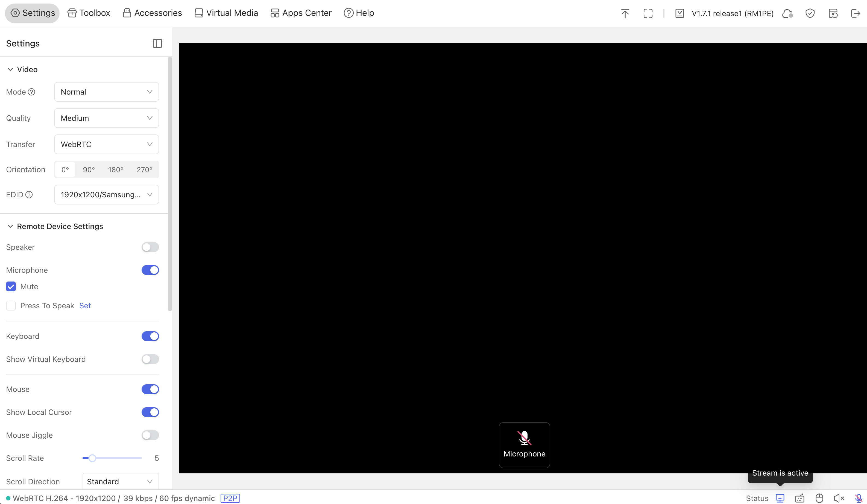
Task: Click the cloud connection status icon
Action: tap(787, 13)
